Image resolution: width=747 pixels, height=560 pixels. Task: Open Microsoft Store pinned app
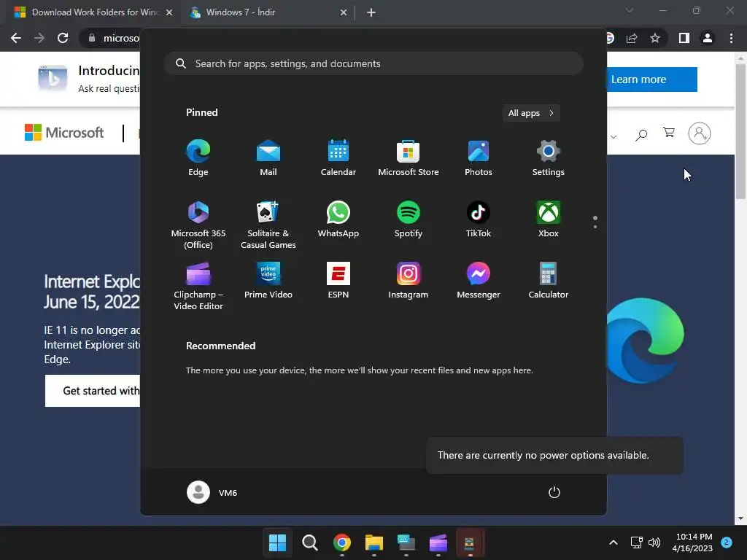pos(409,158)
